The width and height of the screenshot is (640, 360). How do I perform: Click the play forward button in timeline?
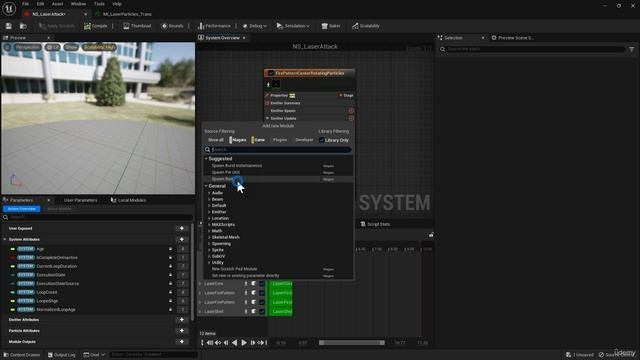tap(244, 343)
